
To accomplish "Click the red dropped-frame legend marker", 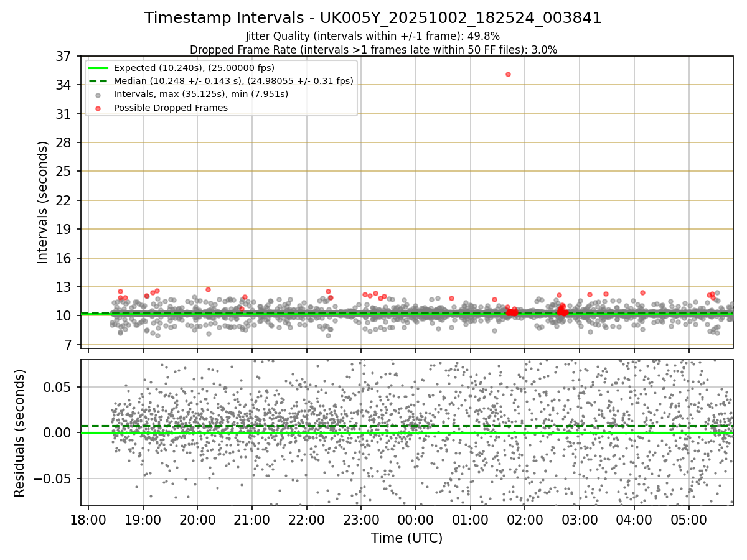I will pos(99,108).
